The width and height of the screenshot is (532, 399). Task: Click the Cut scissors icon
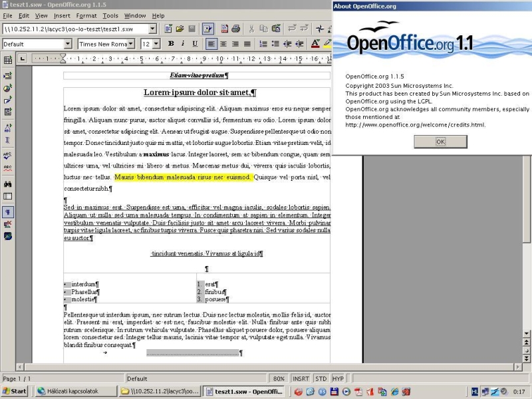pyautogui.click(x=251, y=29)
